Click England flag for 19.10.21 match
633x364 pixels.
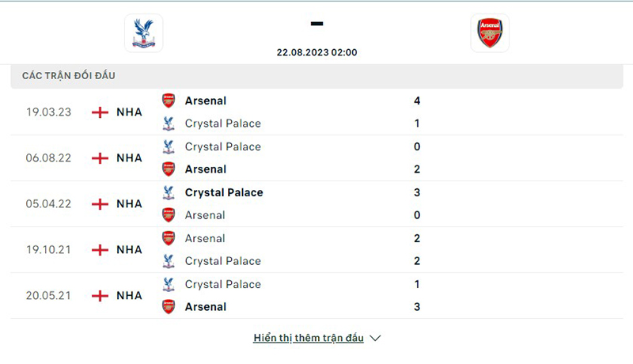[x=100, y=249]
